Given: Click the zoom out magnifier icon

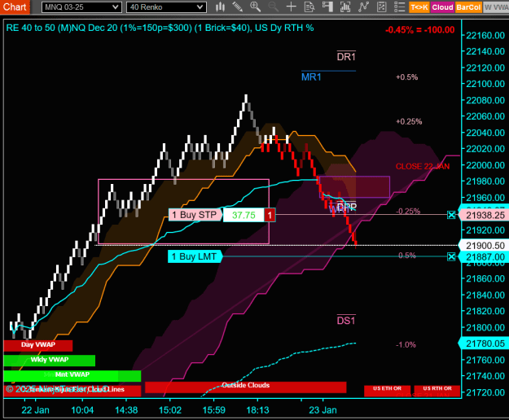Looking at the screenshot, I should (x=273, y=7).
